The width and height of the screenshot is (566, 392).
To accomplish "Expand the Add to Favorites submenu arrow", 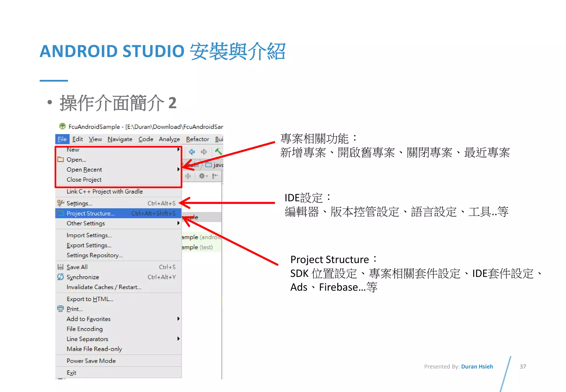I will [x=179, y=318].
